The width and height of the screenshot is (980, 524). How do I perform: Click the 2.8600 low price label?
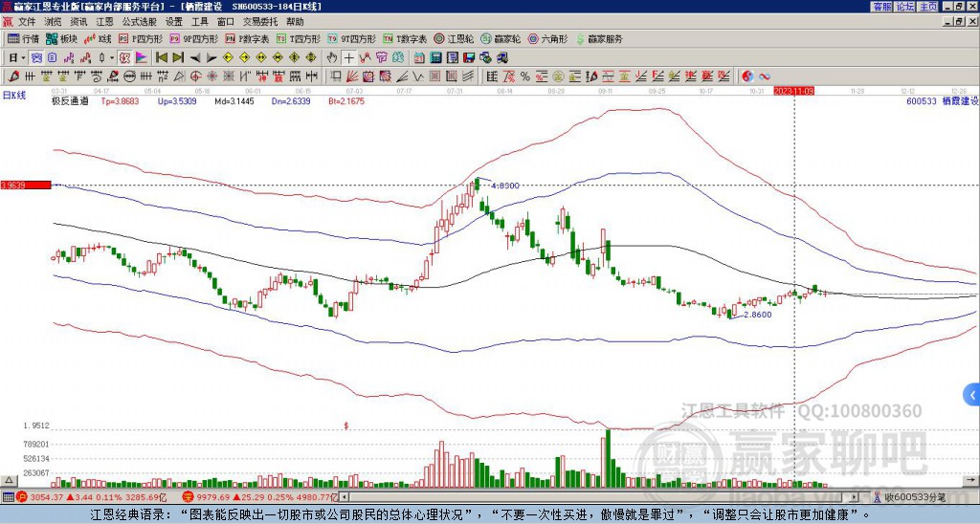coord(758,315)
